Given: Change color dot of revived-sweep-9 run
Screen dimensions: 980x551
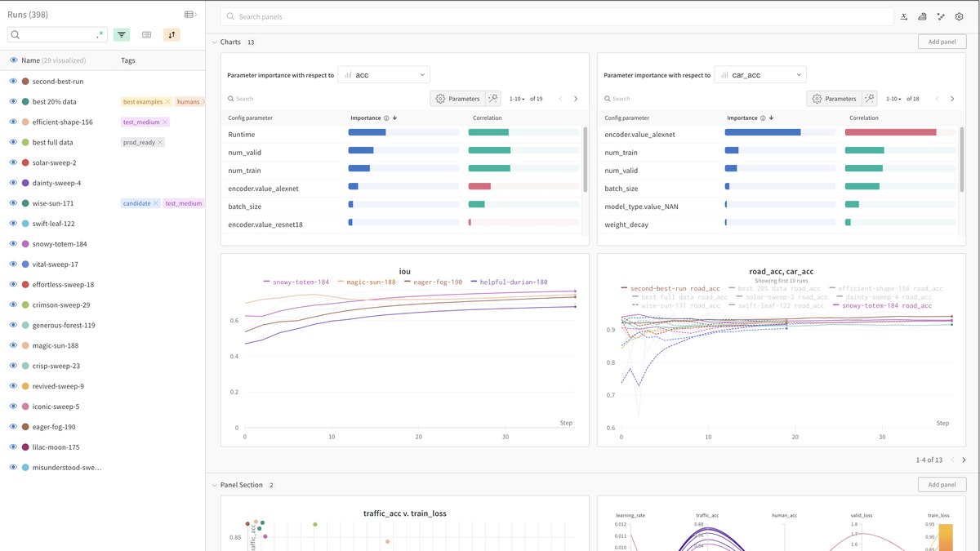Looking at the screenshot, I should click(26, 386).
